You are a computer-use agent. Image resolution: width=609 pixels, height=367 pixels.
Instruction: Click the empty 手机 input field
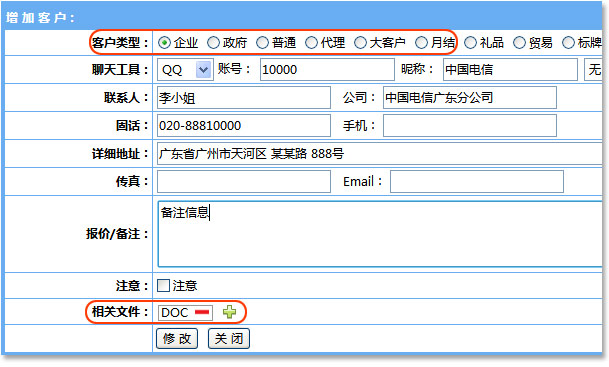(470, 125)
